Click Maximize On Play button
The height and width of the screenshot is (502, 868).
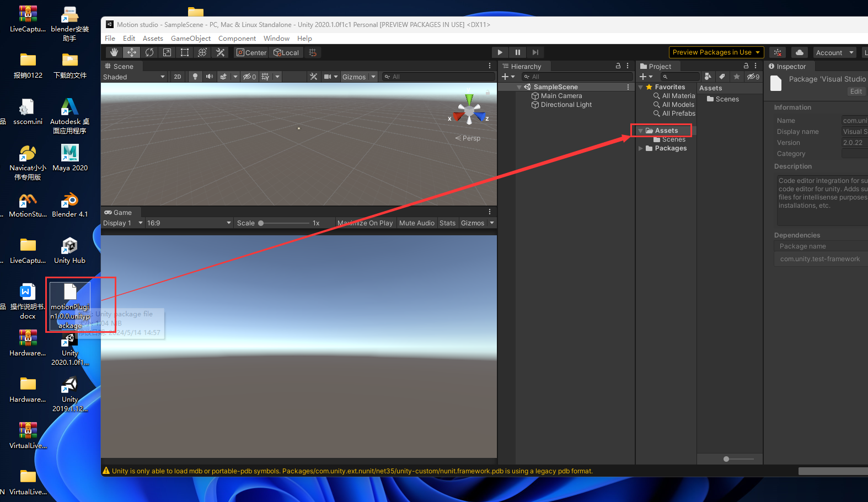pyautogui.click(x=365, y=223)
